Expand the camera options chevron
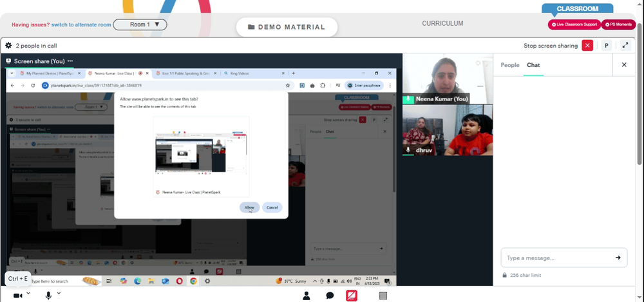The height and width of the screenshot is (302, 644). (28, 294)
